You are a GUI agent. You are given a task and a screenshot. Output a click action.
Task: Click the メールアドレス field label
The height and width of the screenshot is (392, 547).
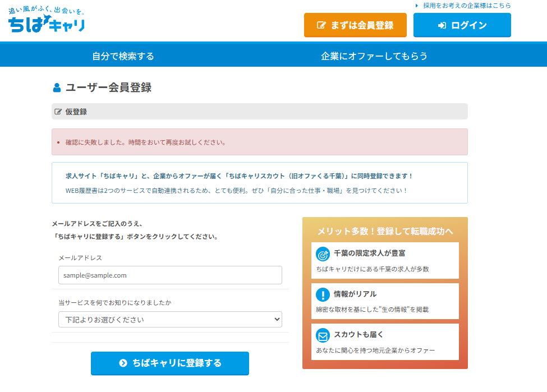click(x=80, y=258)
